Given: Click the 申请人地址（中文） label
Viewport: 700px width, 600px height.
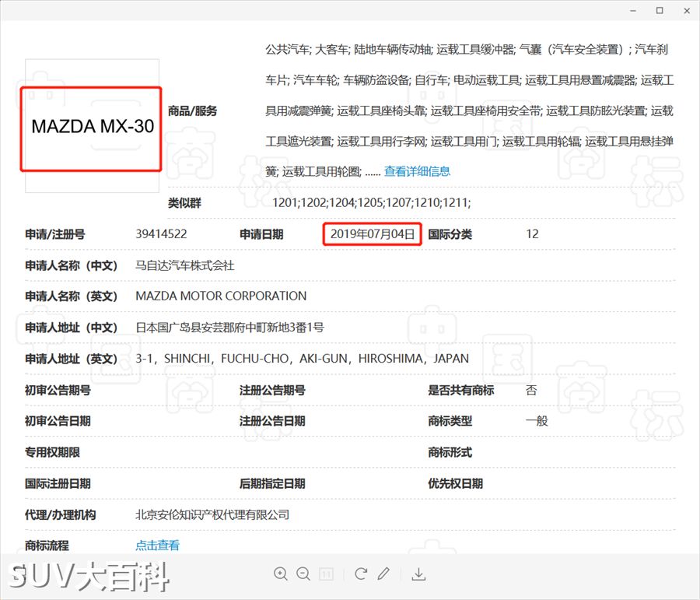Looking at the screenshot, I should [71, 328].
